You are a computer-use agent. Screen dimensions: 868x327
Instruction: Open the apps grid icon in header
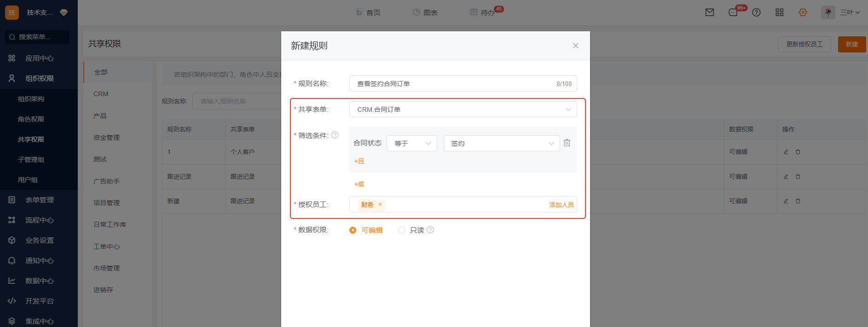779,12
